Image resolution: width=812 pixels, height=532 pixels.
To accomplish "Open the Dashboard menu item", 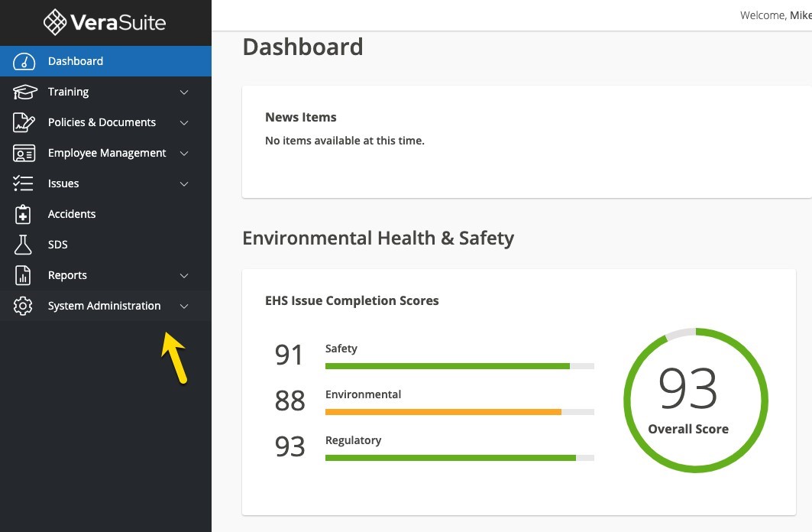I will point(105,61).
